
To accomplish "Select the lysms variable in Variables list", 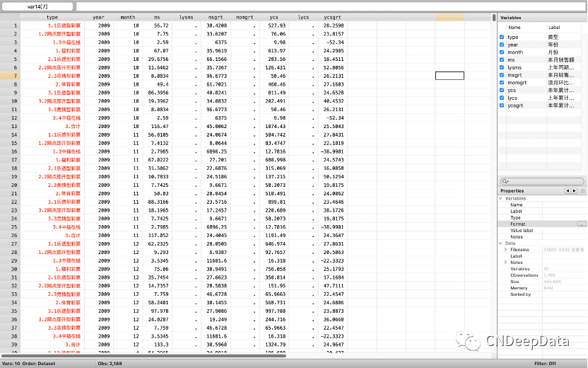I will (540, 68).
